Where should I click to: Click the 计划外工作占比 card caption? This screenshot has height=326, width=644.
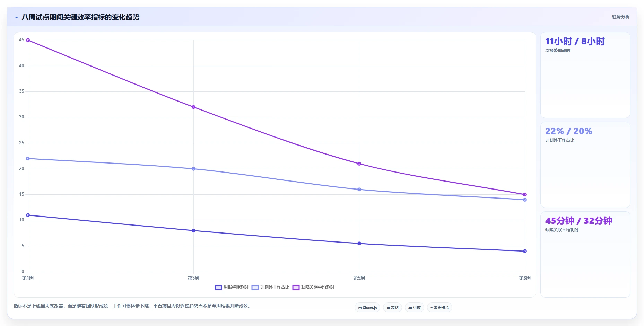pyautogui.click(x=559, y=140)
